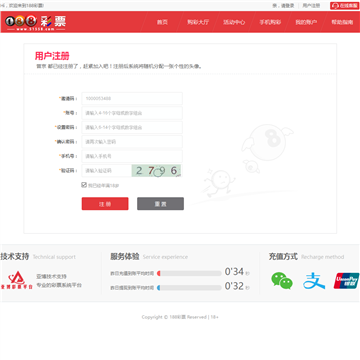Screen dimensions: 360x360
Task: Open the 首页 home menu item
Action: [x=162, y=22]
